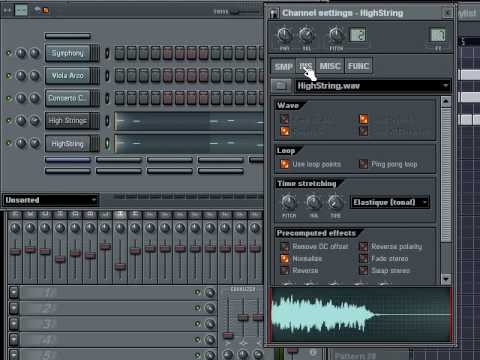Select the High Strings channel button
This screenshot has height=360, width=480.
68,121
